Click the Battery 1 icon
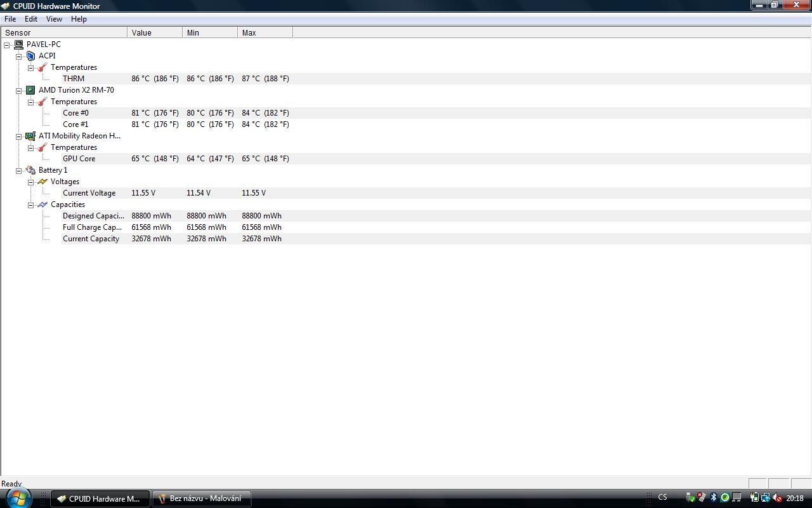Image resolution: width=812 pixels, height=508 pixels. (x=30, y=170)
